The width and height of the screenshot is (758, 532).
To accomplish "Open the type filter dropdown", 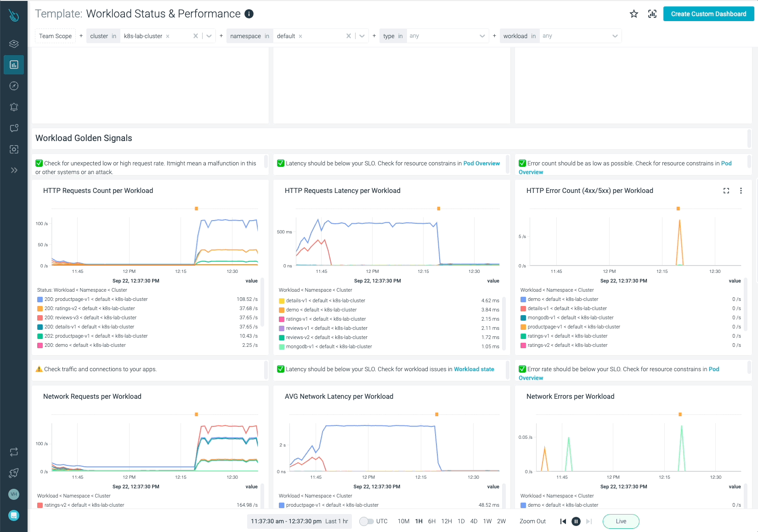I will point(482,36).
